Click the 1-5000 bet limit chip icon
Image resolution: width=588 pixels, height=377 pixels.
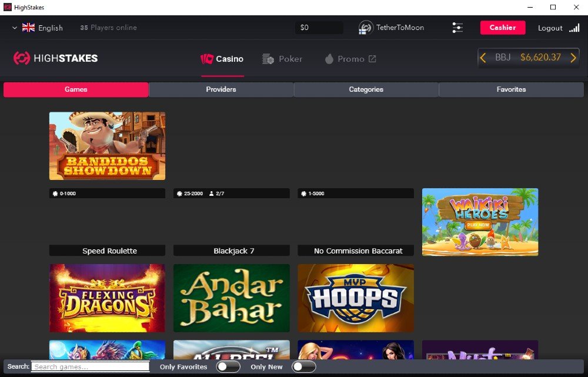(304, 193)
